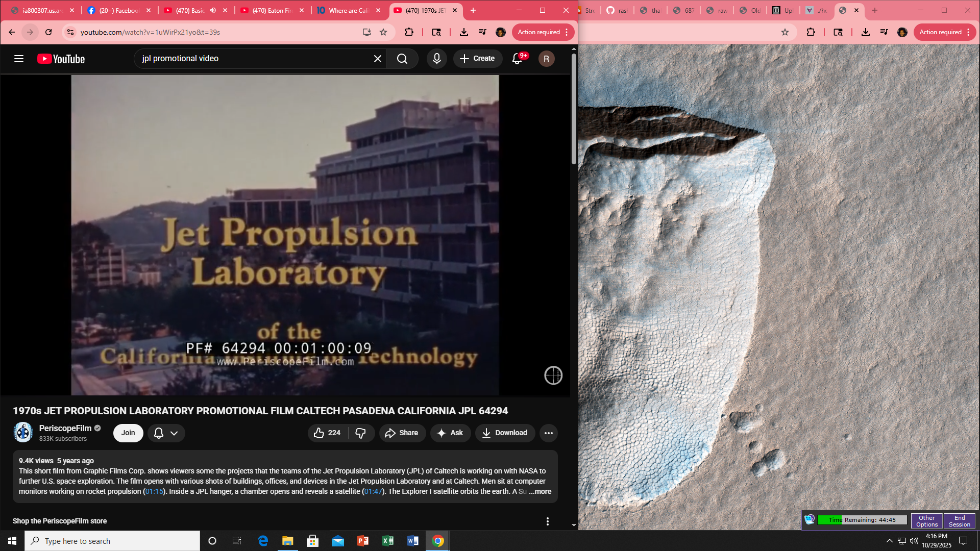Expand description with ...more
Screen dimensions: 980x551
540,491
